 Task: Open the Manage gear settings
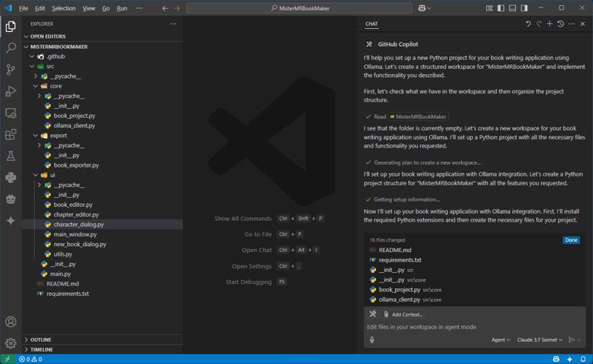[x=10, y=343]
